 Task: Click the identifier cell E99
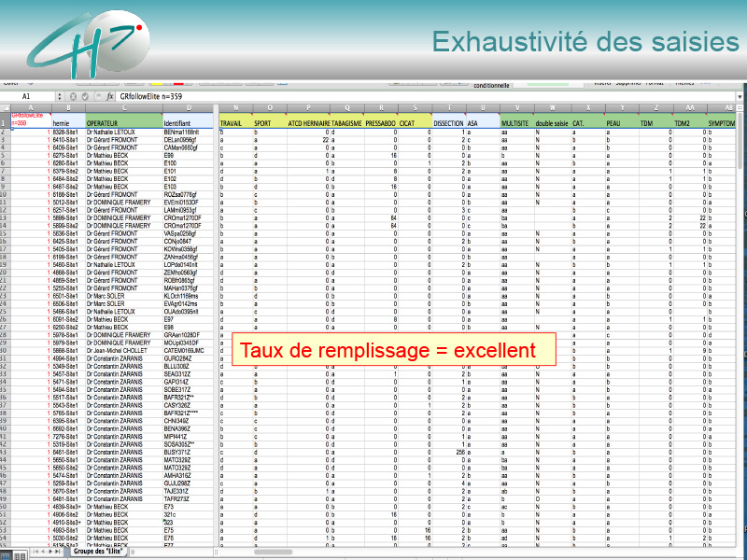click(x=189, y=155)
